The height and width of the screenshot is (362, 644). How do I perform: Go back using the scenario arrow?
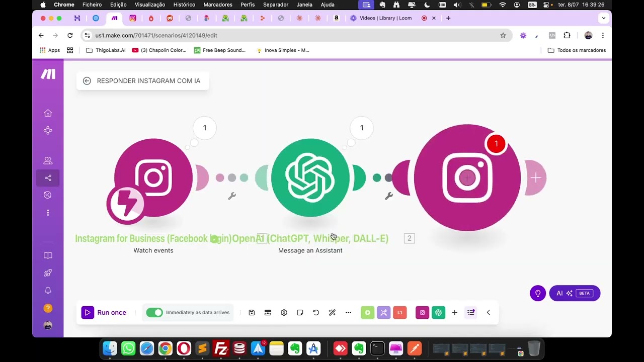pyautogui.click(x=87, y=81)
